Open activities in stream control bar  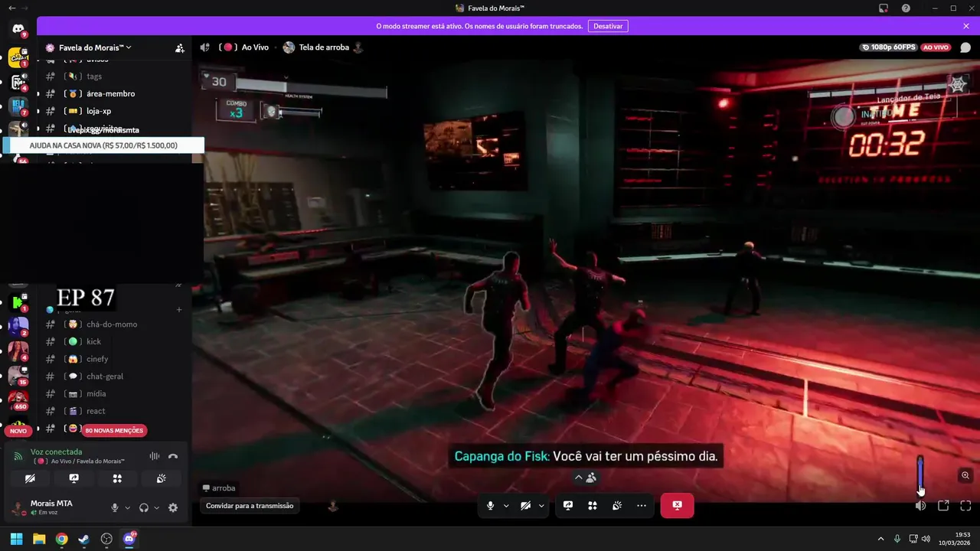tap(593, 506)
